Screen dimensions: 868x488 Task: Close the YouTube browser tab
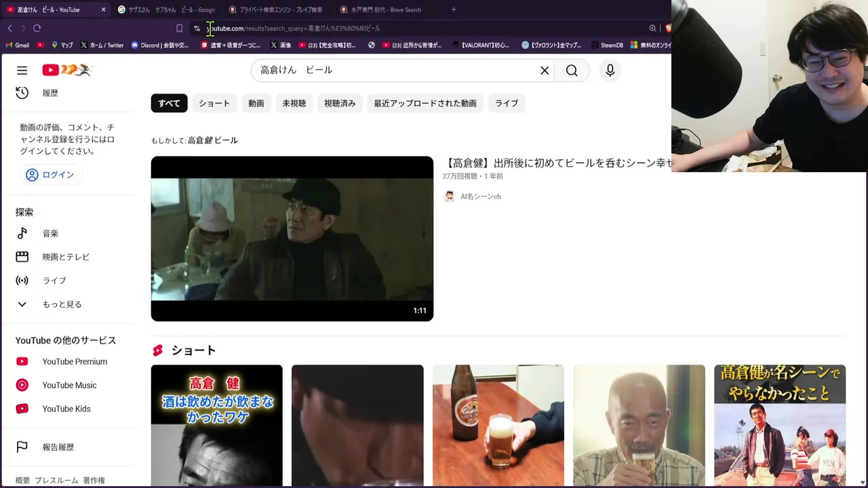click(x=103, y=9)
